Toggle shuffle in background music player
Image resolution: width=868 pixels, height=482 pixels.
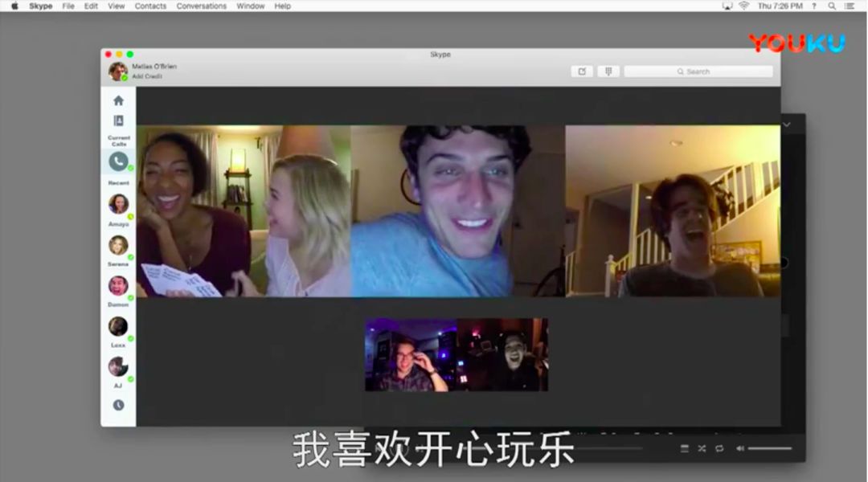pos(702,448)
